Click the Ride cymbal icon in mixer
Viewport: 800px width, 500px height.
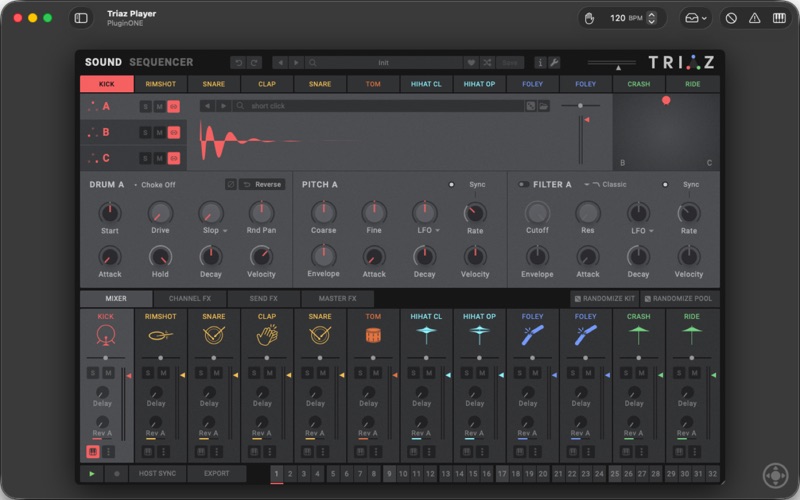692,336
